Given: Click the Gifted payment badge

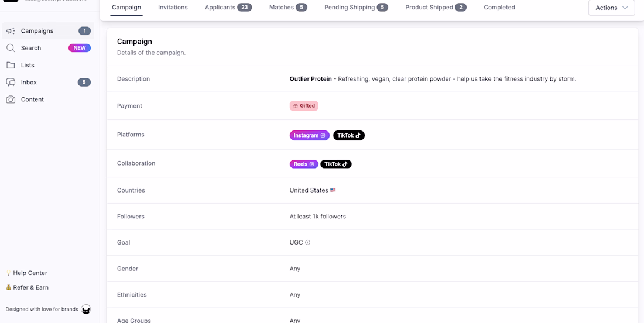Looking at the screenshot, I should (x=304, y=106).
